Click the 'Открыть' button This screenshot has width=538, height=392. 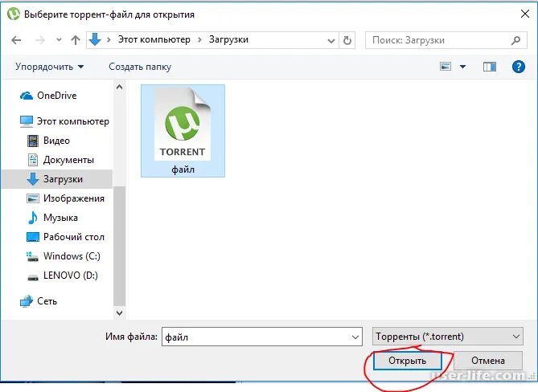(407, 361)
